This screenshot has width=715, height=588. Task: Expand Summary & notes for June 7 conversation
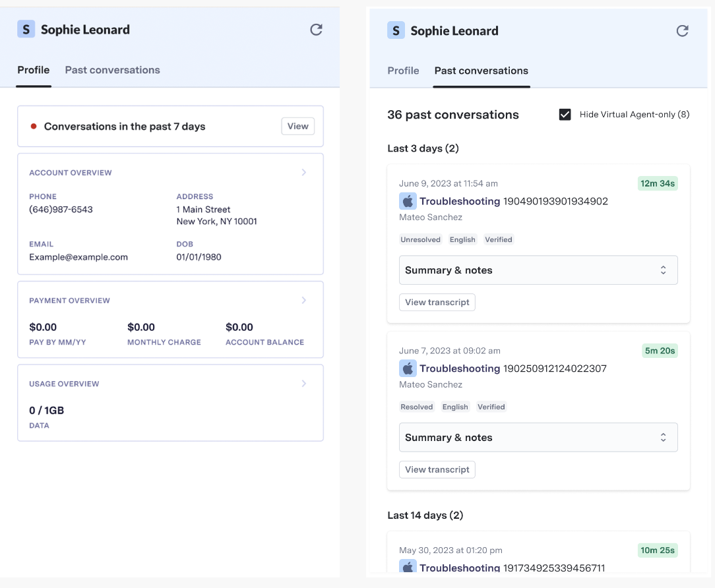(538, 438)
